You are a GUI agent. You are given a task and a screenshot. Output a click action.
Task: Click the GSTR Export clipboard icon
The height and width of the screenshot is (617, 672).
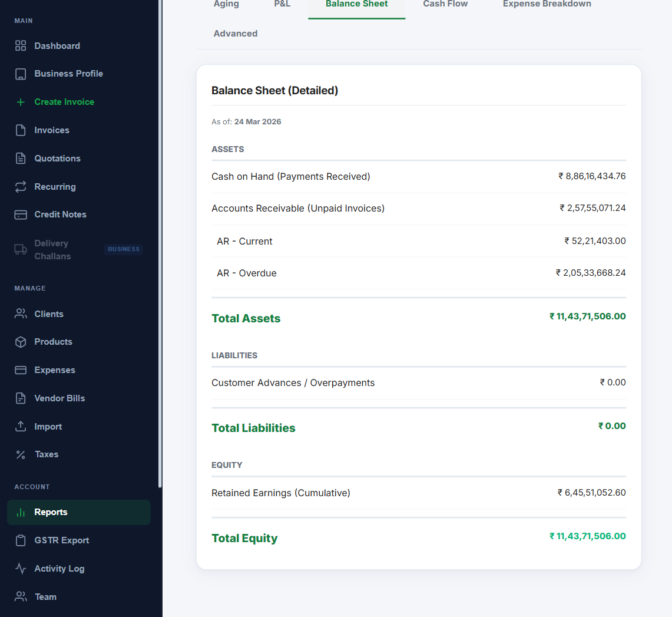point(21,540)
